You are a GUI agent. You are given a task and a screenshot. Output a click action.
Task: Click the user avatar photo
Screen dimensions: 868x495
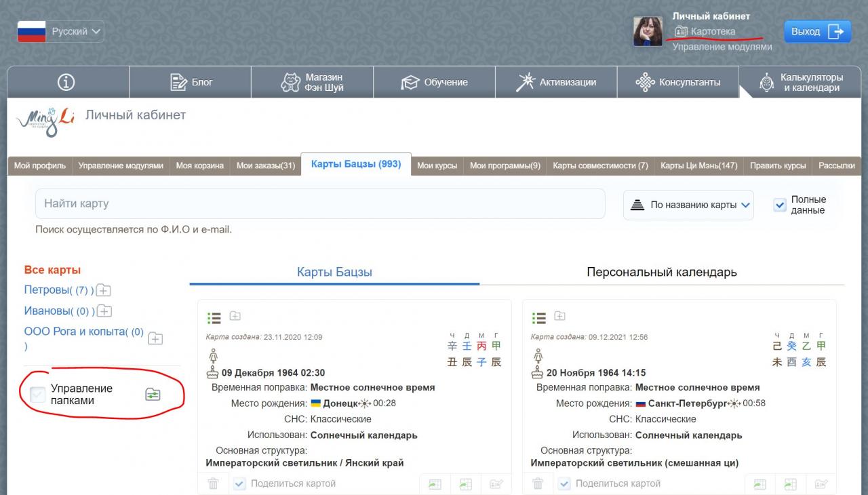click(x=648, y=32)
